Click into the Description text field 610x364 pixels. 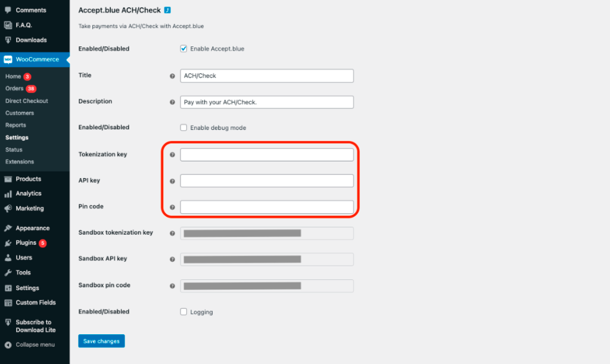pos(267,102)
